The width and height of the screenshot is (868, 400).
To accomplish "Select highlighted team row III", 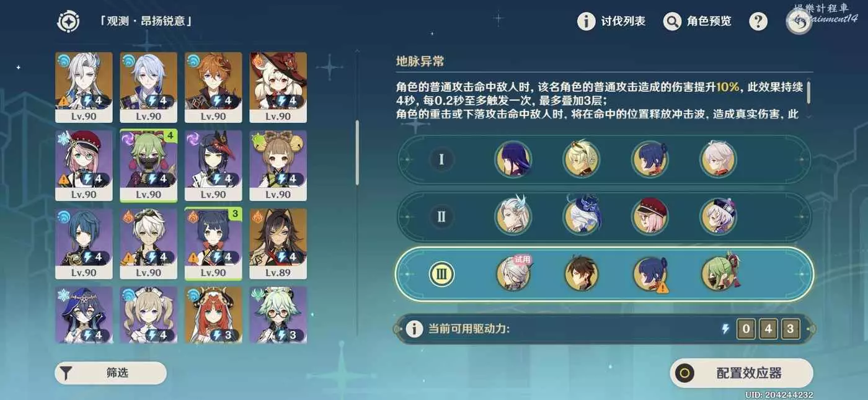I will point(604,274).
